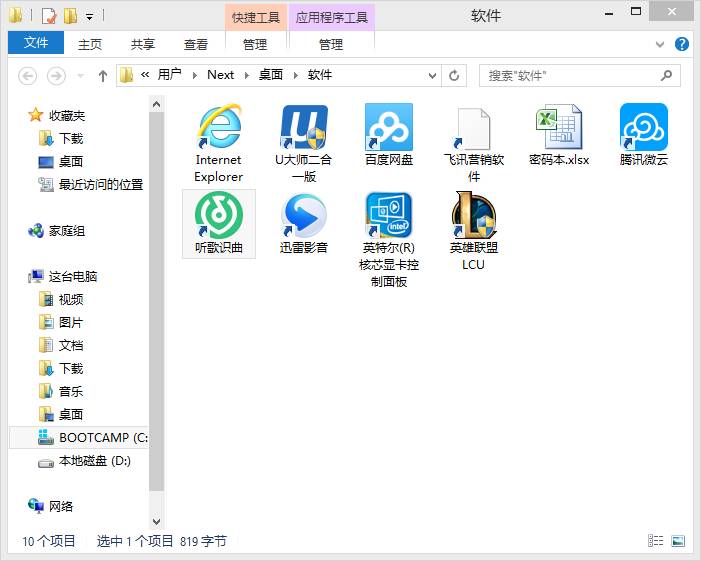Click the forward navigation arrow
This screenshot has height=561, width=701.
tap(56, 76)
